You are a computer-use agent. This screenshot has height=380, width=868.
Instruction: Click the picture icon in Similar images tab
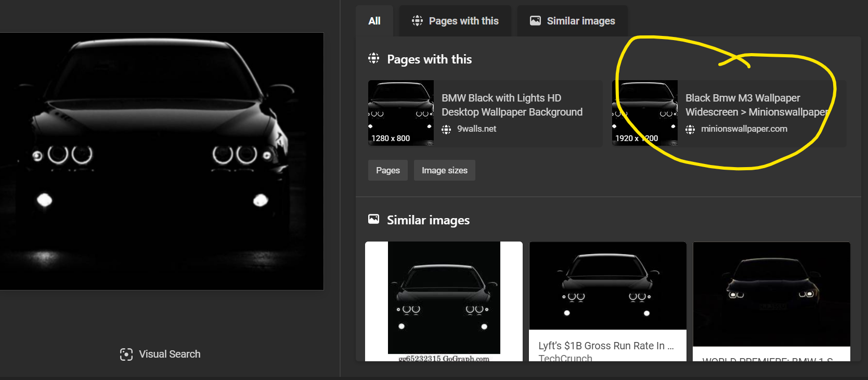point(535,21)
